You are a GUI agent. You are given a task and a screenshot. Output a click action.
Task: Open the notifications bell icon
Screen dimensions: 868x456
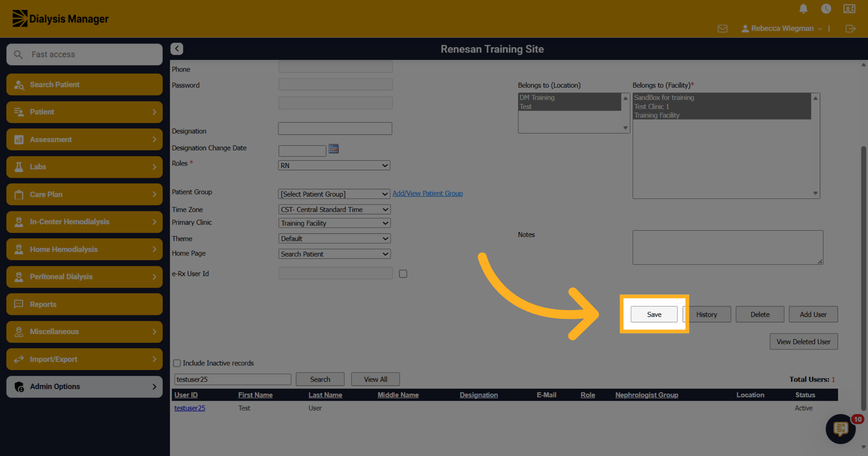click(803, 9)
